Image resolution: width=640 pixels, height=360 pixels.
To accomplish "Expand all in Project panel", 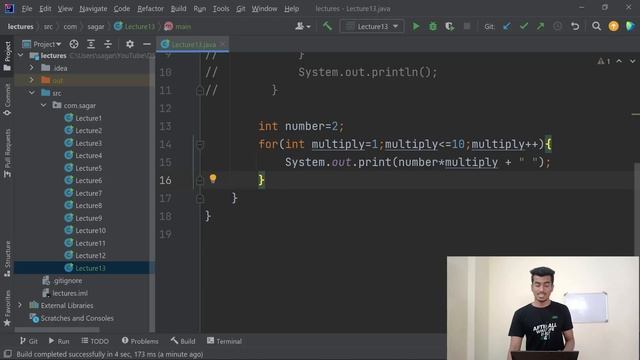I will point(91,44).
